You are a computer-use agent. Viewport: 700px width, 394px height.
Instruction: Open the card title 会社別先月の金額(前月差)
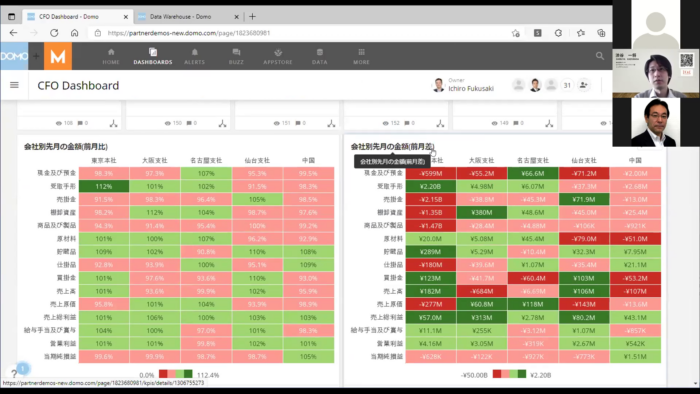click(x=392, y=146)
